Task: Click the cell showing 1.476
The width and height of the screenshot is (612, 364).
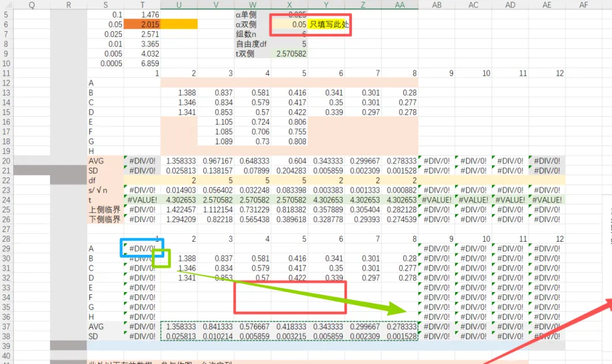Action: (142, 15)
